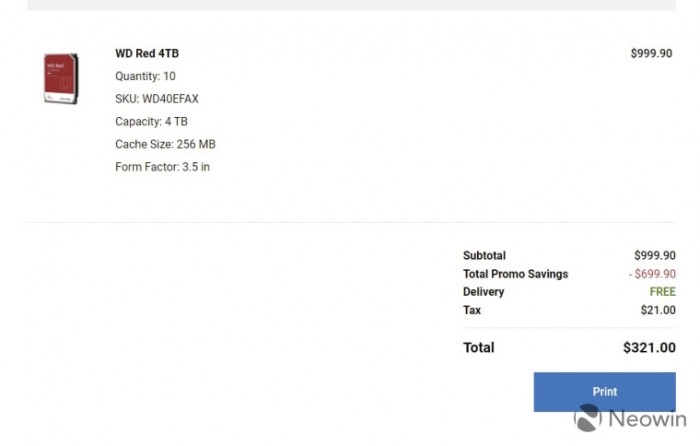This screenshot has height=446, width=700.
Task: Click the Neowin watermark text
Action: [x=646, y=420]
